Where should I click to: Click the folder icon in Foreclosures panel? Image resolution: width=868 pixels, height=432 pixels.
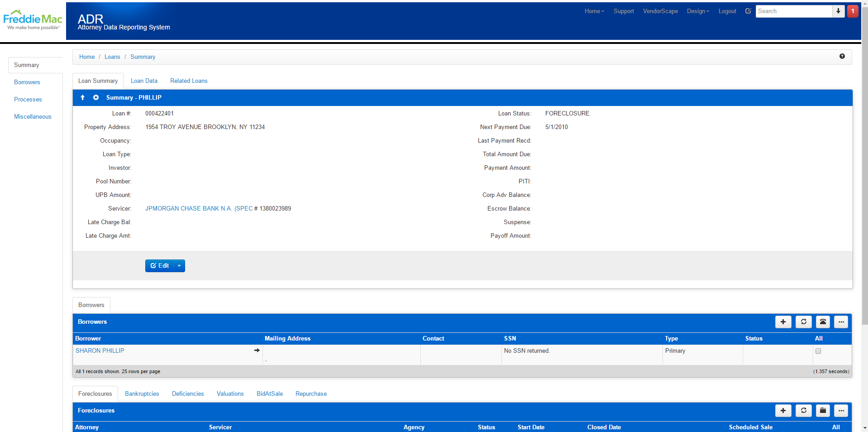click(x=823, y=411)
